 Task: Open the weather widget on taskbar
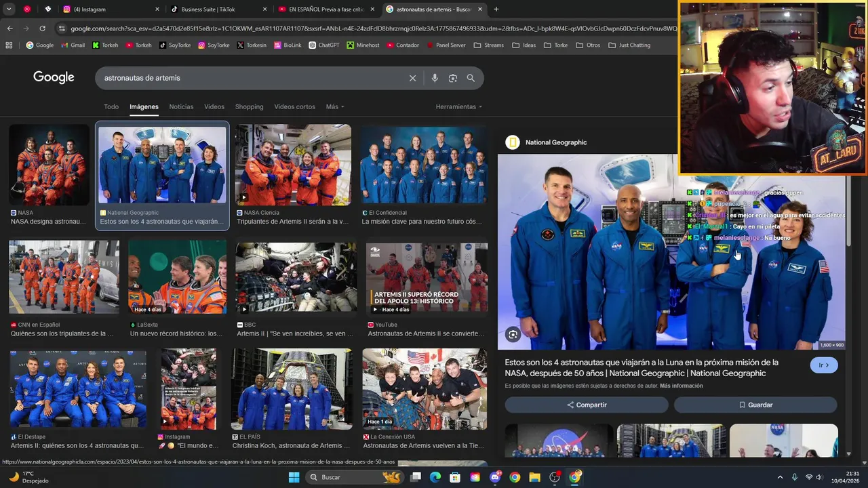pos(27,477)
